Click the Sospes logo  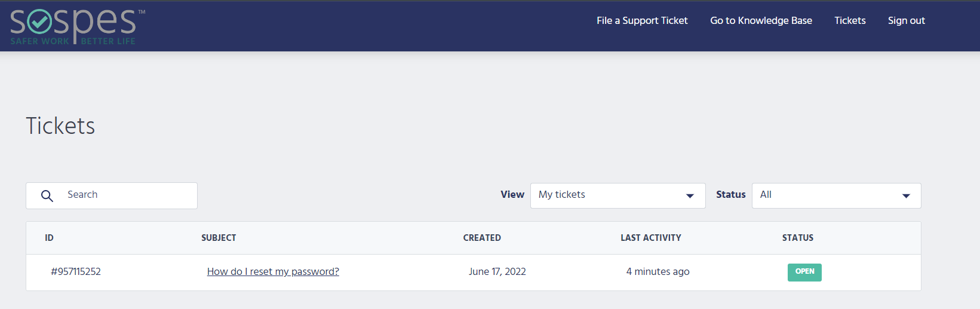coord(77,27)
